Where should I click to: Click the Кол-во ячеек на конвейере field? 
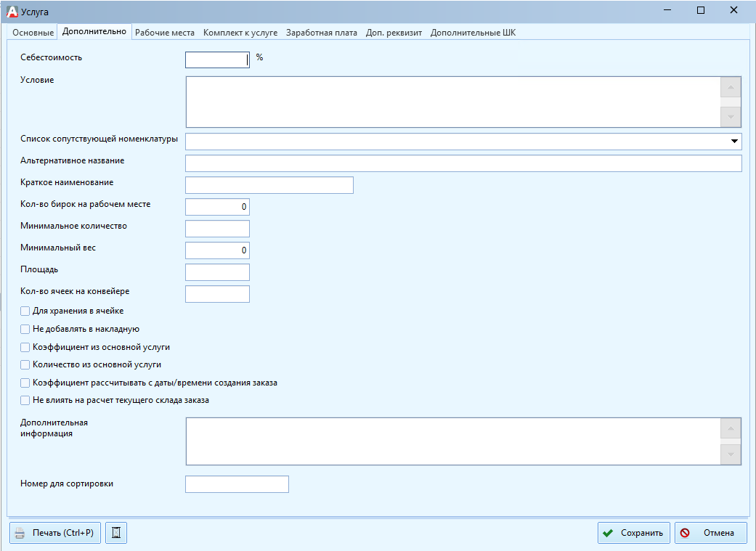(x=217, y=294)
